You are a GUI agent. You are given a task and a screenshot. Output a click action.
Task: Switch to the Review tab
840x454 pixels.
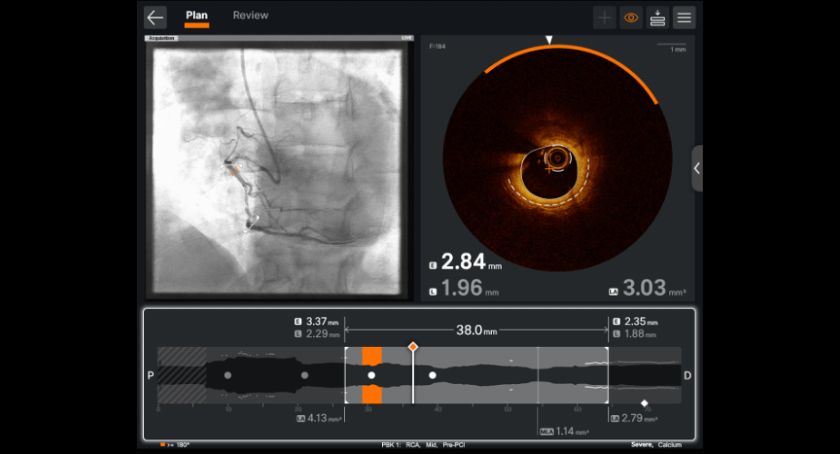pos(250,16)
